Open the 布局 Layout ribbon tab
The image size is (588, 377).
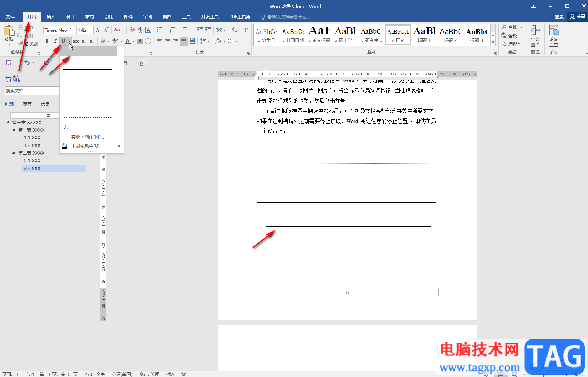(90, 17)
